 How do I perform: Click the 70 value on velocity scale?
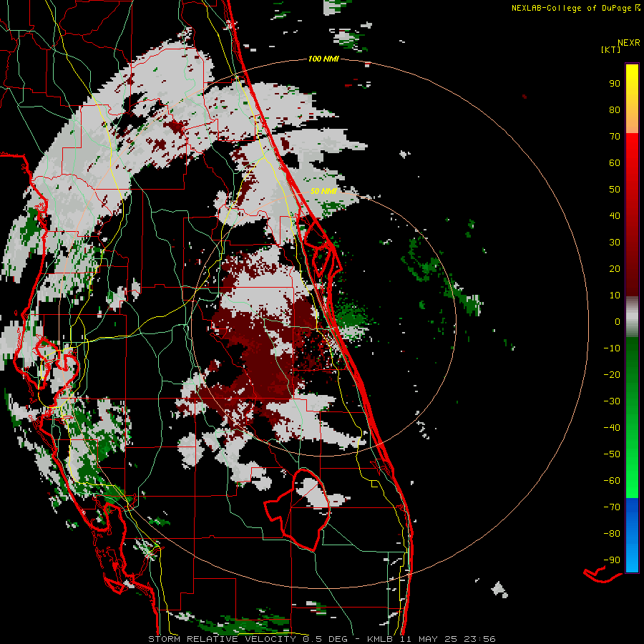coord(615,137)
